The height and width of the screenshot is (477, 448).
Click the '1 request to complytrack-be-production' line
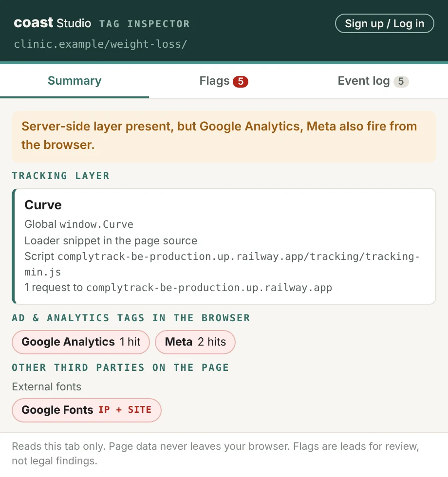coord(178,288)
